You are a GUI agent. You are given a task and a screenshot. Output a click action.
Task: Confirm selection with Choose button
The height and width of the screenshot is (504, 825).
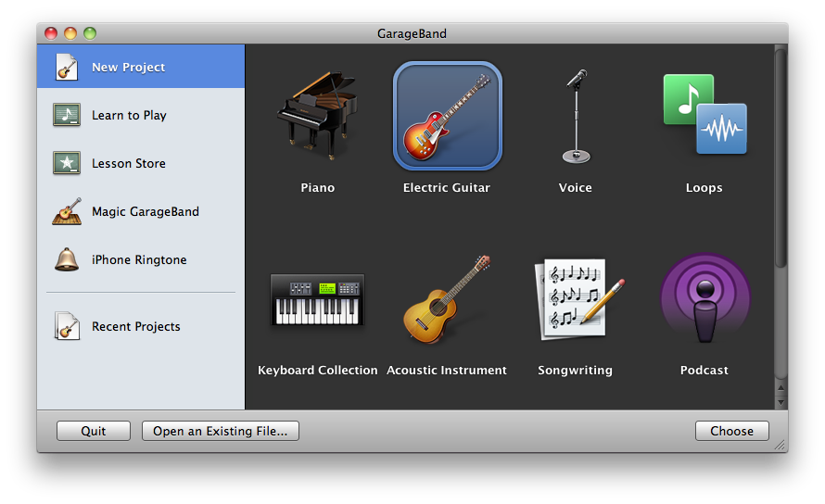[732, 431]
